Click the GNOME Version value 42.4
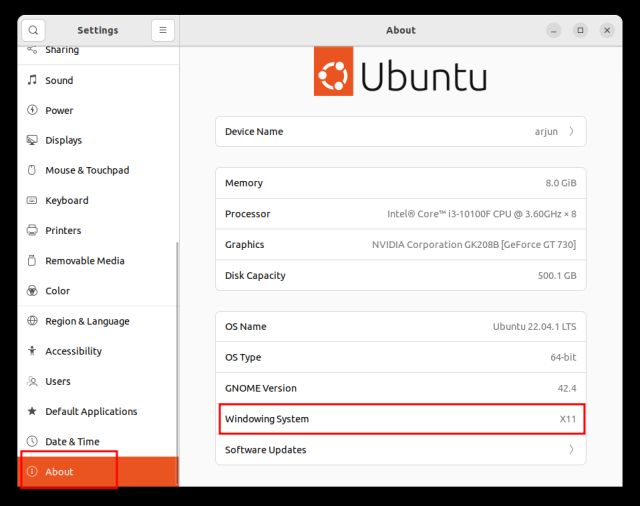This screenshot has width=640, height=506. 567,388
